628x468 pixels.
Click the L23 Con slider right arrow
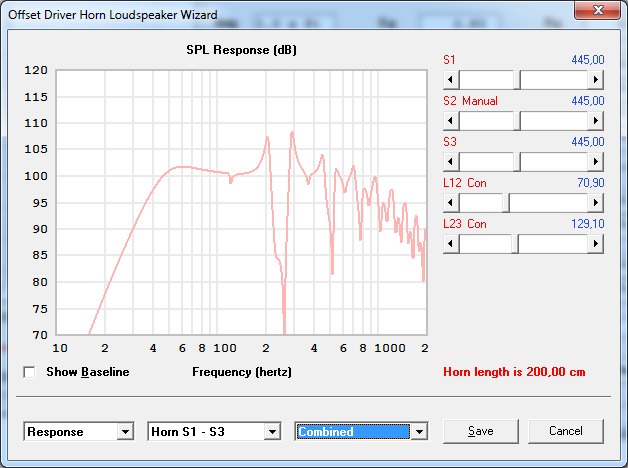point(596,243)
